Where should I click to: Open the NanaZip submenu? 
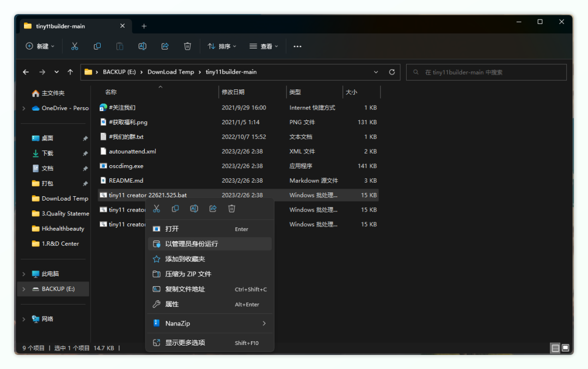pyautogui.click(x=210, y=323)
